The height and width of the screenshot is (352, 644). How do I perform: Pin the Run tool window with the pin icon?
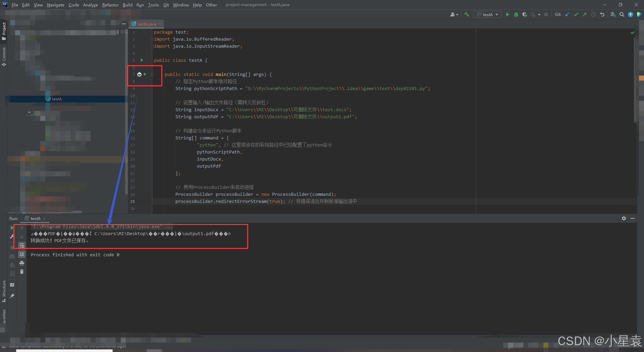tap(12, 296)
